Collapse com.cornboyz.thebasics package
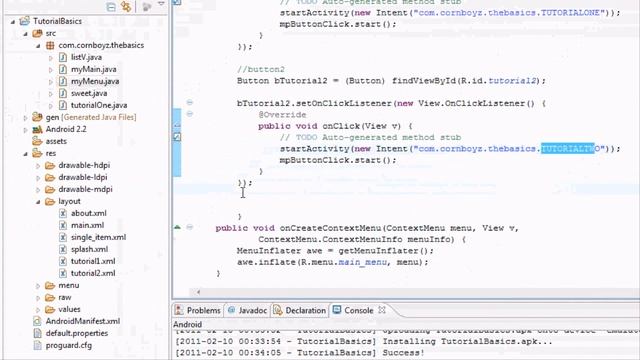The width and height of the screenshot is (640, 360). coord(38,46)
